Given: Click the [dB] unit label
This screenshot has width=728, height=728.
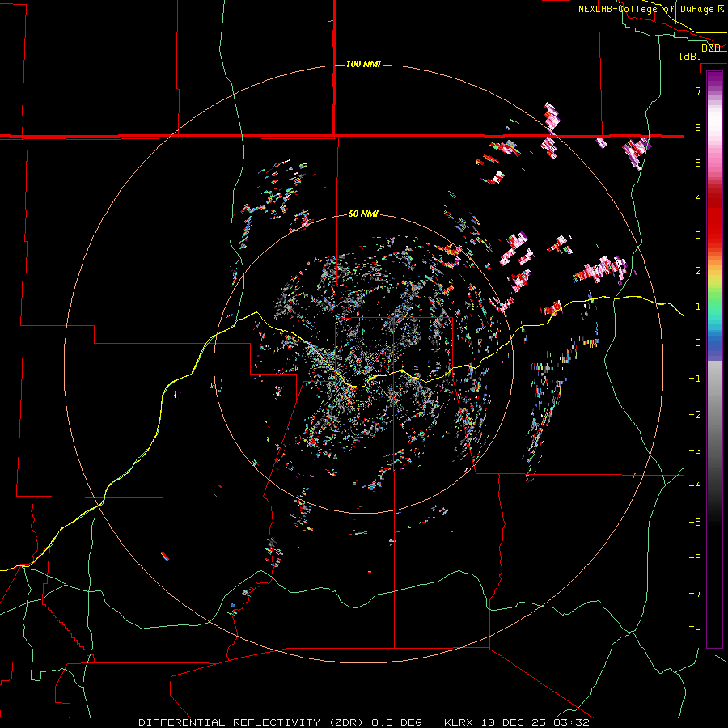Looking at the screenshot, I should (691, 56).
